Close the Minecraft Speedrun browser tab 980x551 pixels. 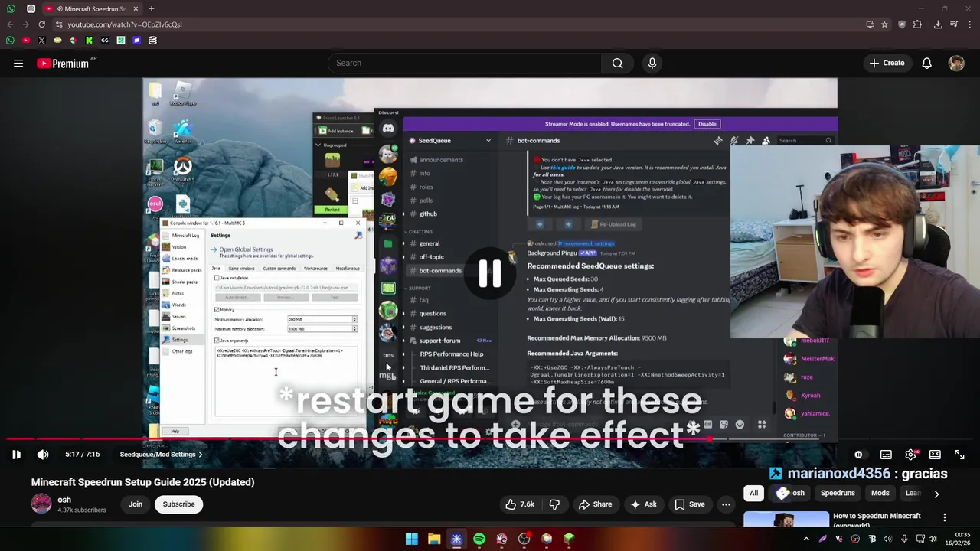136,8
